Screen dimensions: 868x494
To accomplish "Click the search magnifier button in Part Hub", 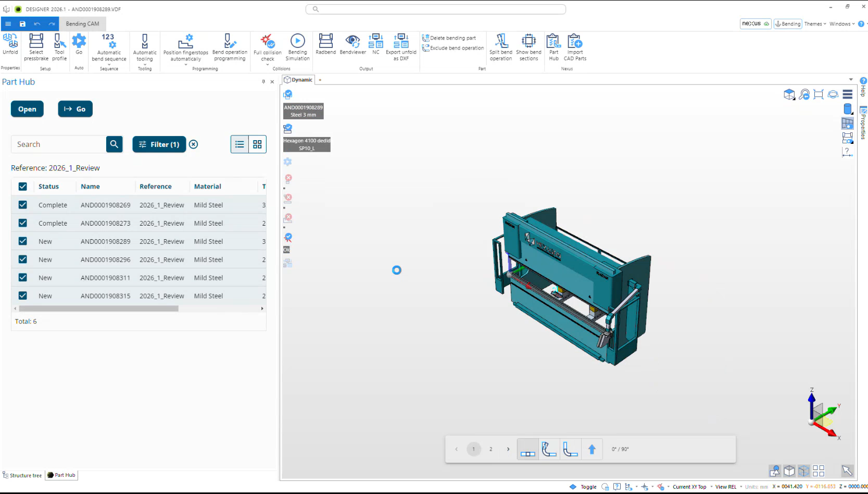I will click(x=114, y=144).
